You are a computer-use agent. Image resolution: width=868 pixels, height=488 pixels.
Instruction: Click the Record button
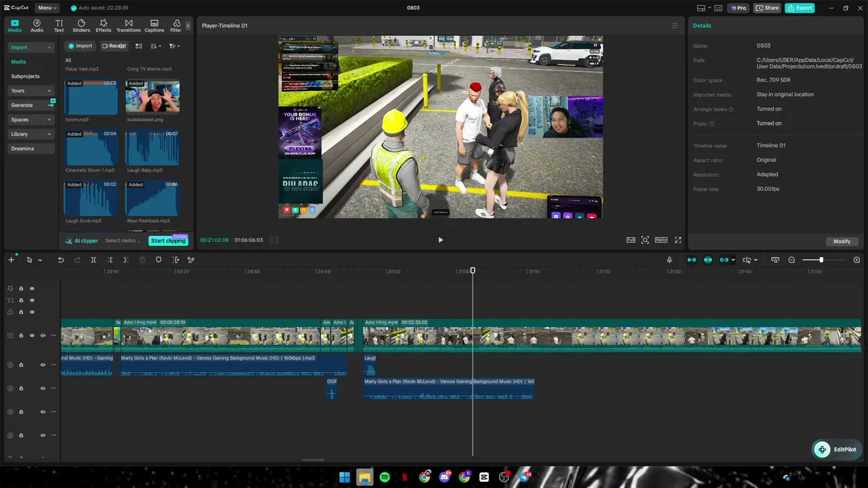click(114, 46)
